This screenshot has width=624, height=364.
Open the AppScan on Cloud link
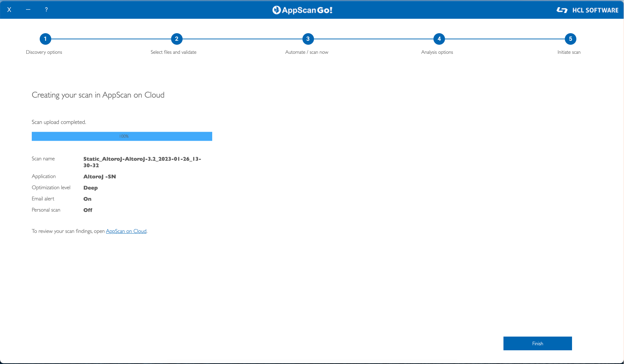point(126,231)
